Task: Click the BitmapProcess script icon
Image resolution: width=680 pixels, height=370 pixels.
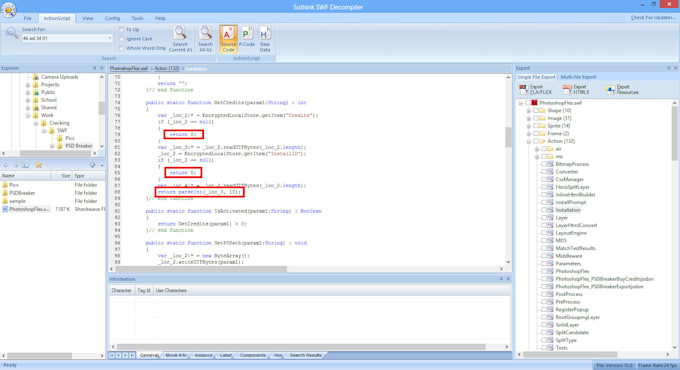Action: [550, 164]
